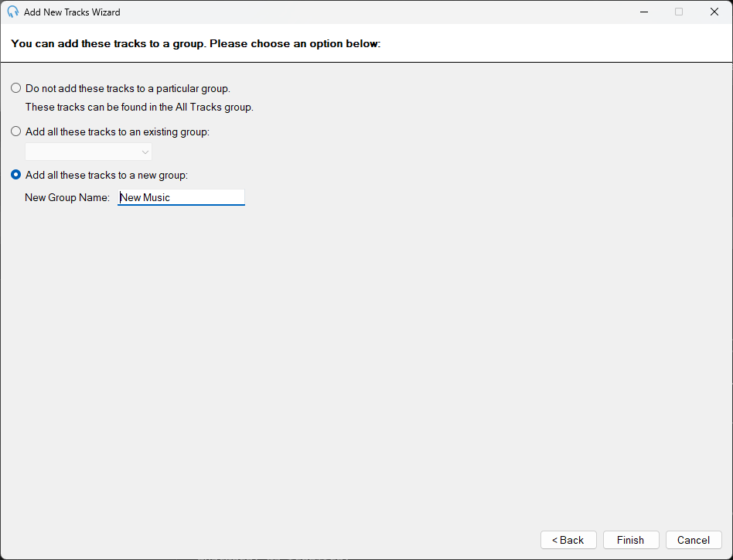Cancel the Add New Tracks Wizard
This screenshot has width=733, height=560.
tap(694, 540)
